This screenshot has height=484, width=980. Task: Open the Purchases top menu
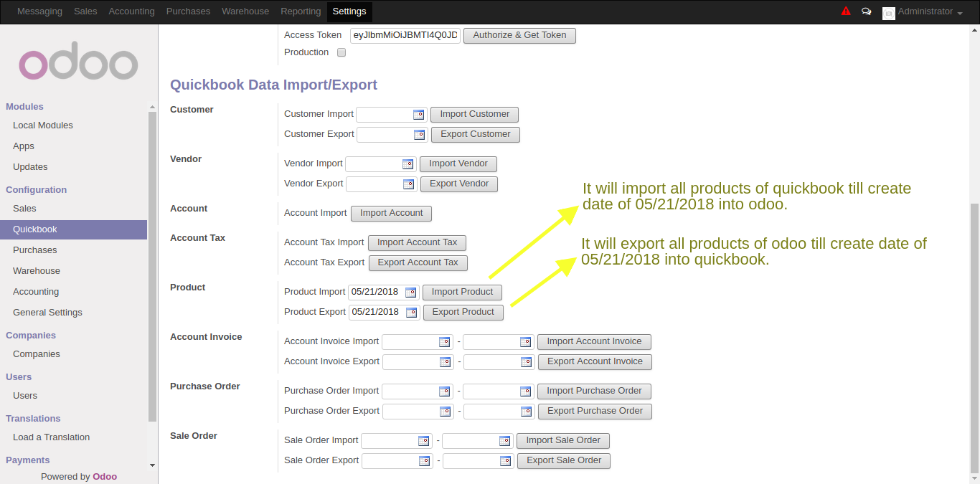[188, 11]
